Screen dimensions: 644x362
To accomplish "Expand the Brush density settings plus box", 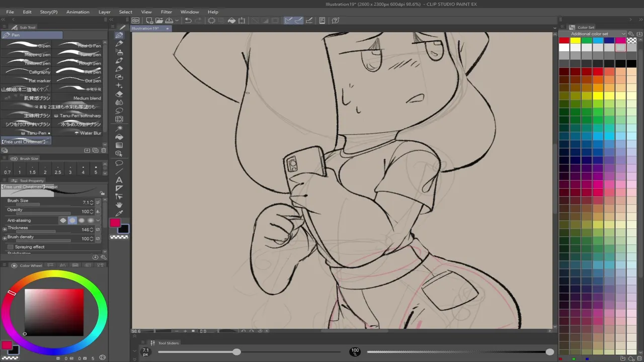I will click(5, 238).
